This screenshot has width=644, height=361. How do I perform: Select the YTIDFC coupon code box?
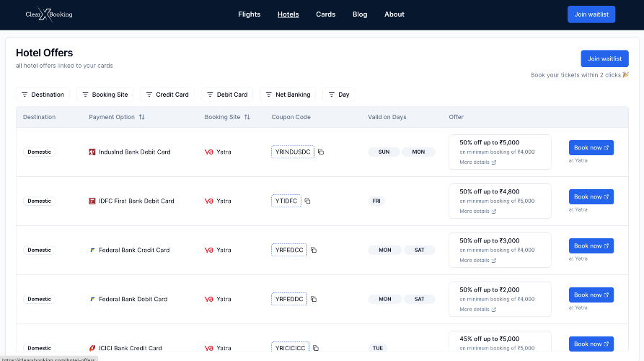pyautogui.click(x=286, y=201)
